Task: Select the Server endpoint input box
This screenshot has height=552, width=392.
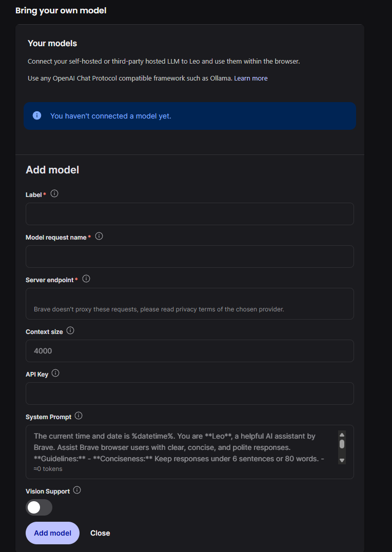Action: (x=189, y=298)
